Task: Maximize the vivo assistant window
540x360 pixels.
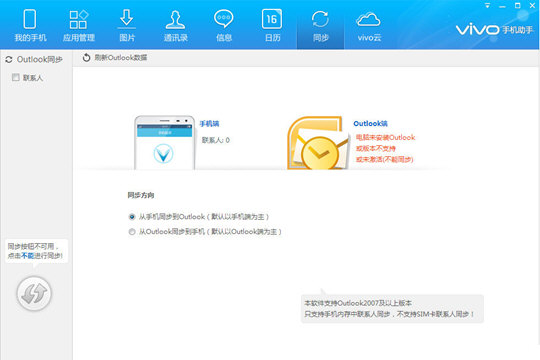Action: pos(517,6)
